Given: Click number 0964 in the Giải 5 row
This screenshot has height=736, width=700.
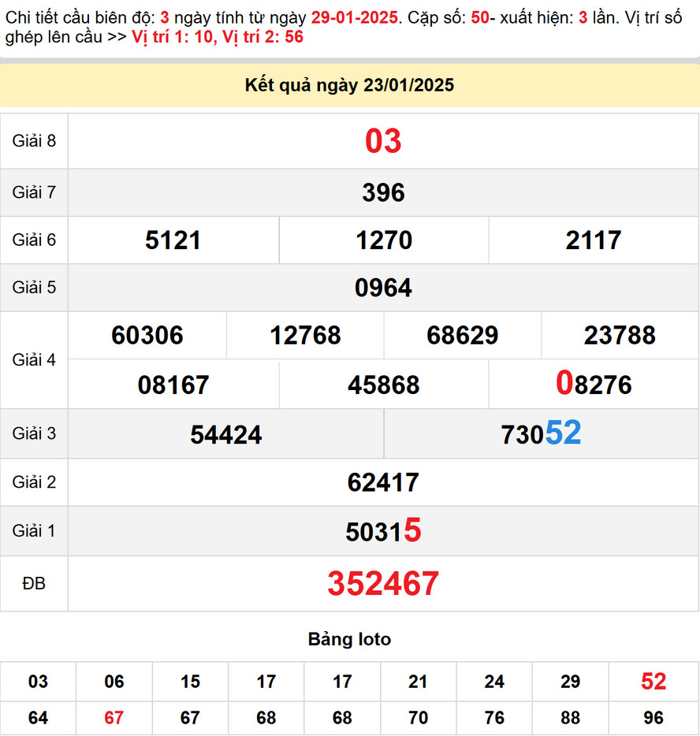Looking at the screenshot, I should pyautogui.click(x=384, y=288).
